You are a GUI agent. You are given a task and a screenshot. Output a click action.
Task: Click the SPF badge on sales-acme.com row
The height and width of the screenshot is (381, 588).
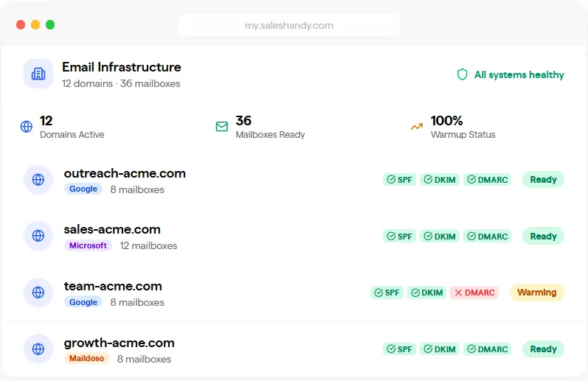click(399, 237)
